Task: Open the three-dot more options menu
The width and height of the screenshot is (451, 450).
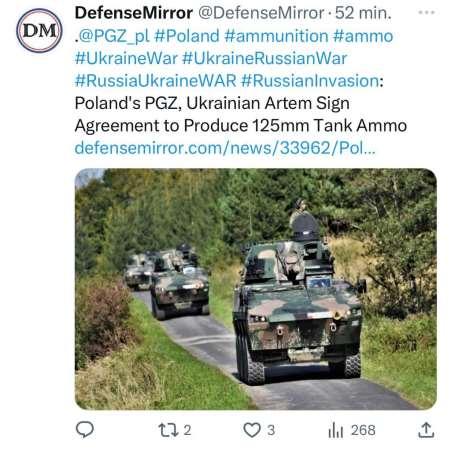Action: [426, 13]
